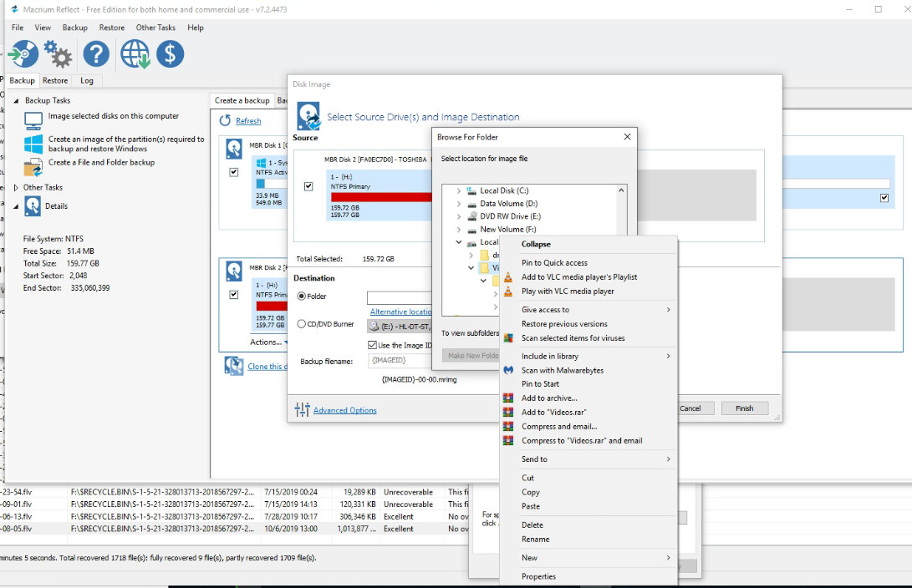Click the monitor icon for imaging selected disks

pos(33,121)
